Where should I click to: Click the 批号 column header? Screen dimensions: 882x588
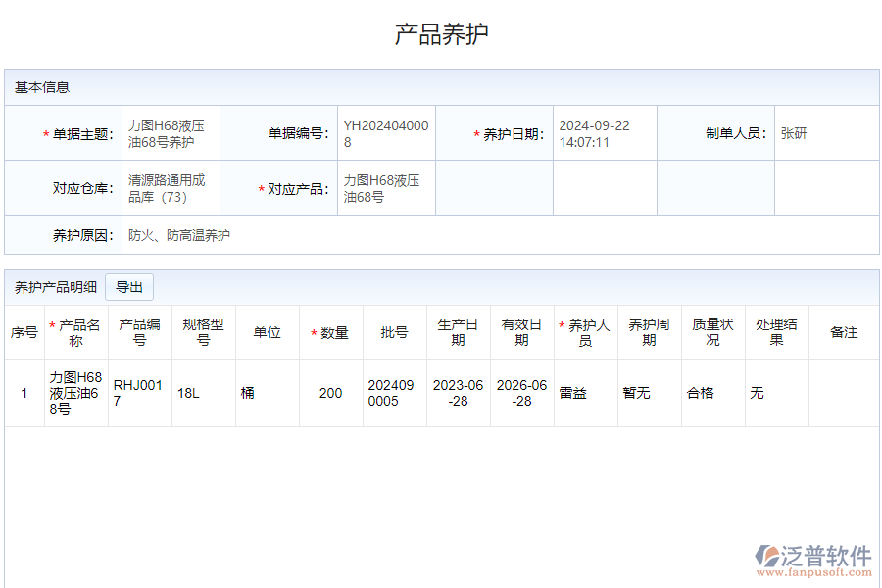(x=395, y=333)
